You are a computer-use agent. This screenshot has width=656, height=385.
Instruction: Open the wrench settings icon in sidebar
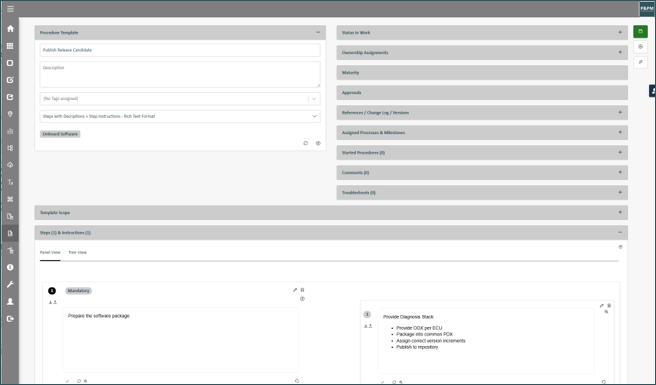click(10, 285)
